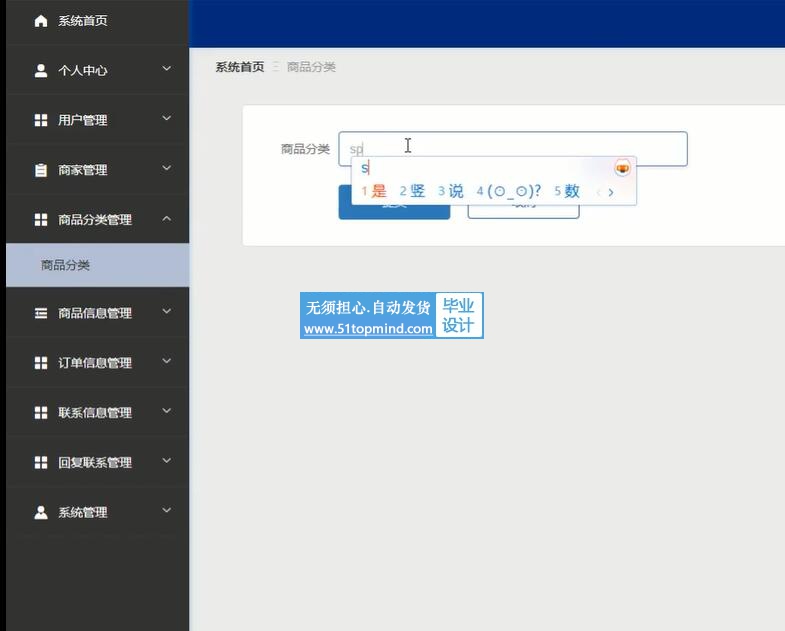Click the 商品分类管理 menu label
The image size is (785, 631).
(x=95, y=220)
